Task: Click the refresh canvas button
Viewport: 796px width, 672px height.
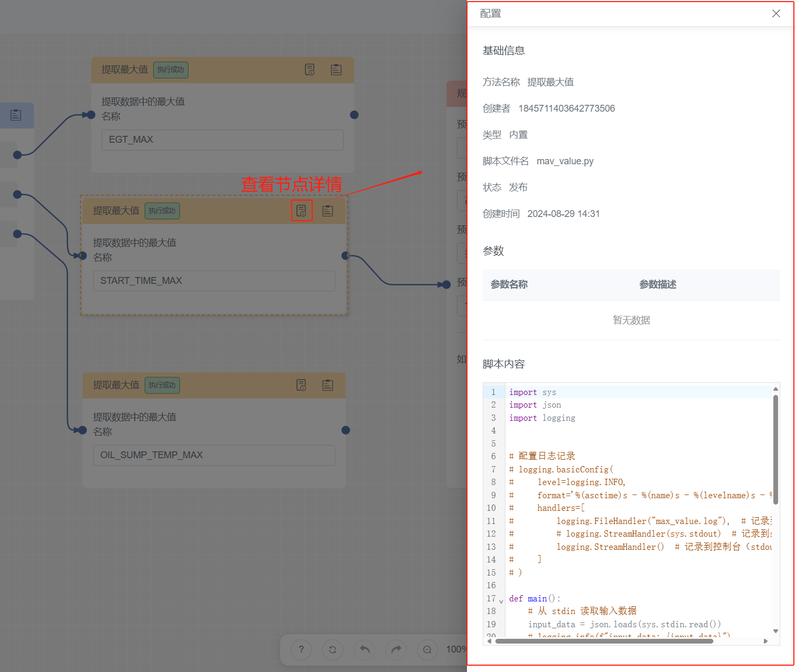Action: click(x=333, y=649)
